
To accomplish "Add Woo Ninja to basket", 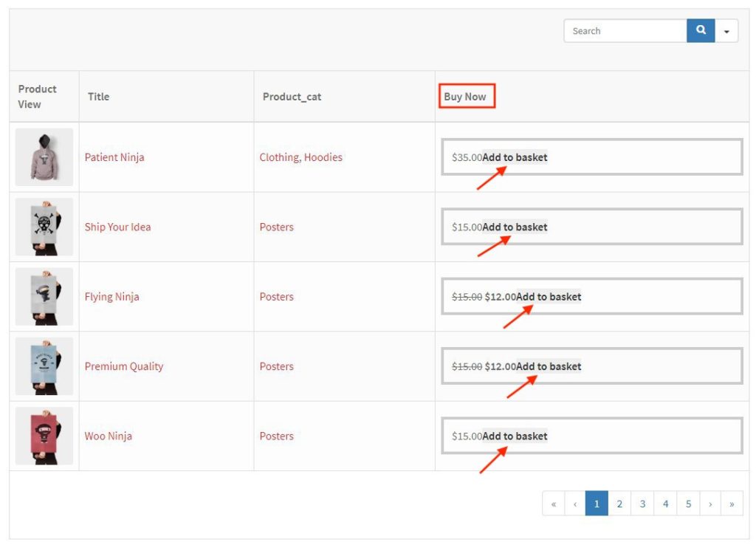I will [515, 436].
